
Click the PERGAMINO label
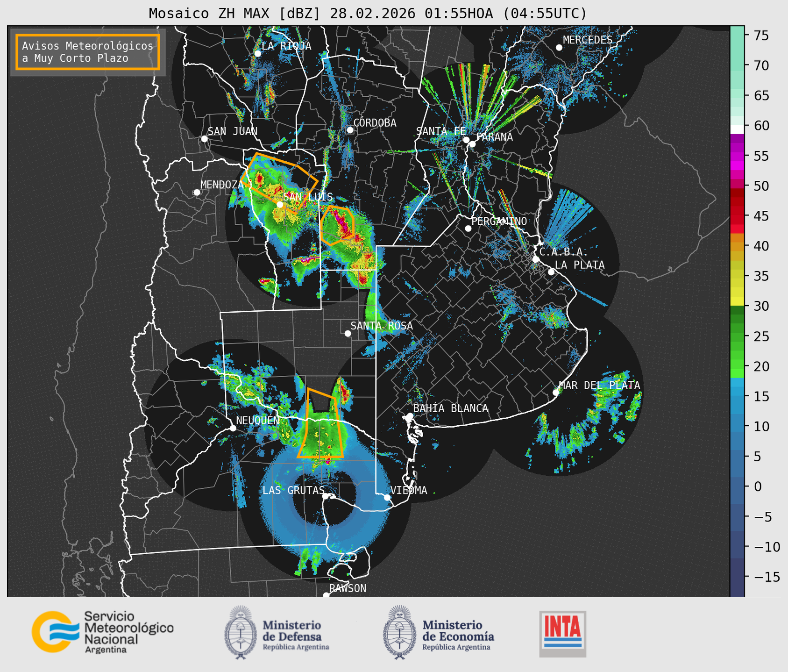[x=499, y=221]
